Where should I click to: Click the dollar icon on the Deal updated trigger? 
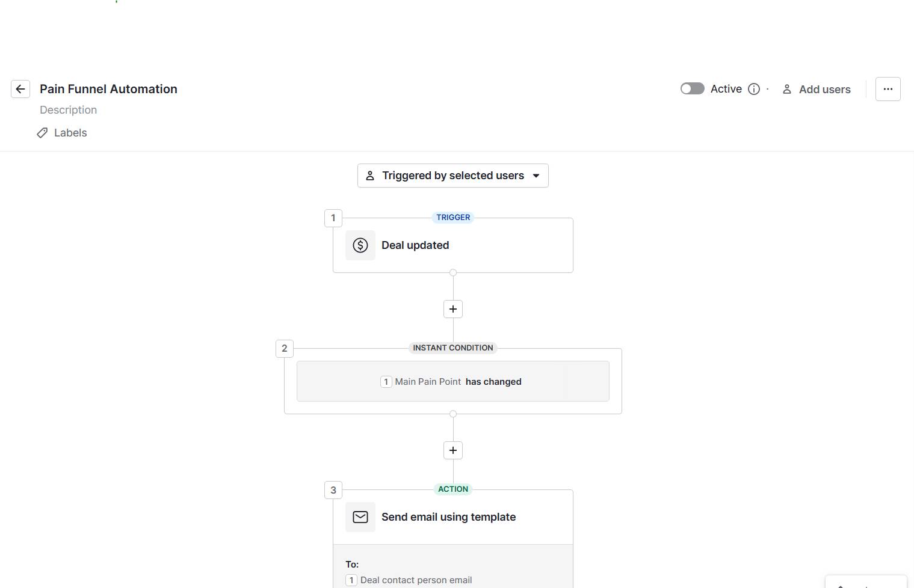click(x=360, y=245)
